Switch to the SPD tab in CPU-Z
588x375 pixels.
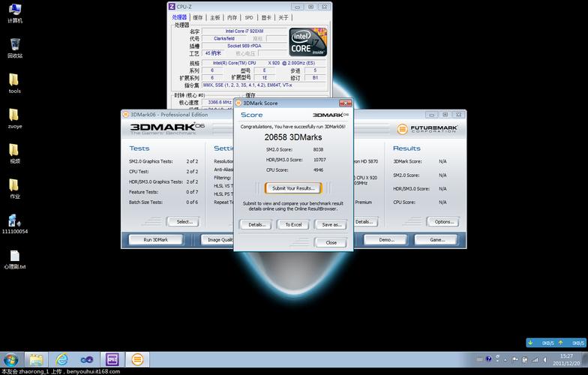pos(249,17)
